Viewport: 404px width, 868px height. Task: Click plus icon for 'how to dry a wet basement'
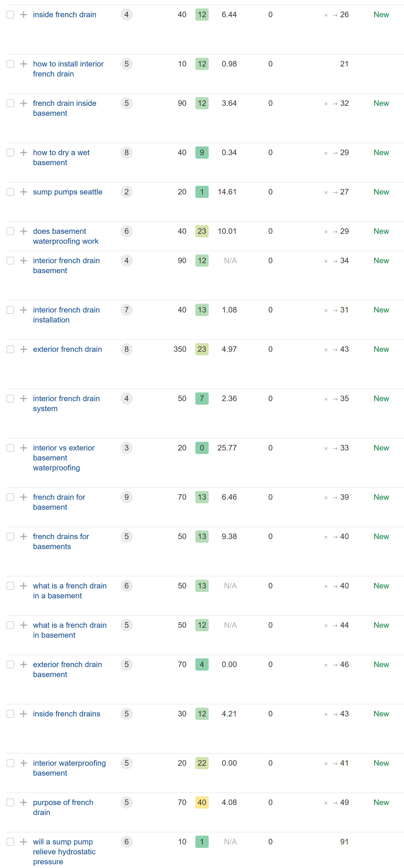[24, 152]
